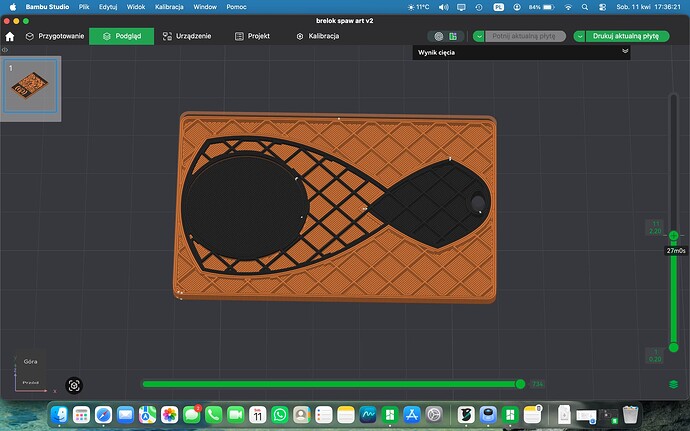The height and width of the screenshot is (431, 690).
Task: Click the horizontal move slider handle
Action: click(520, 384)
